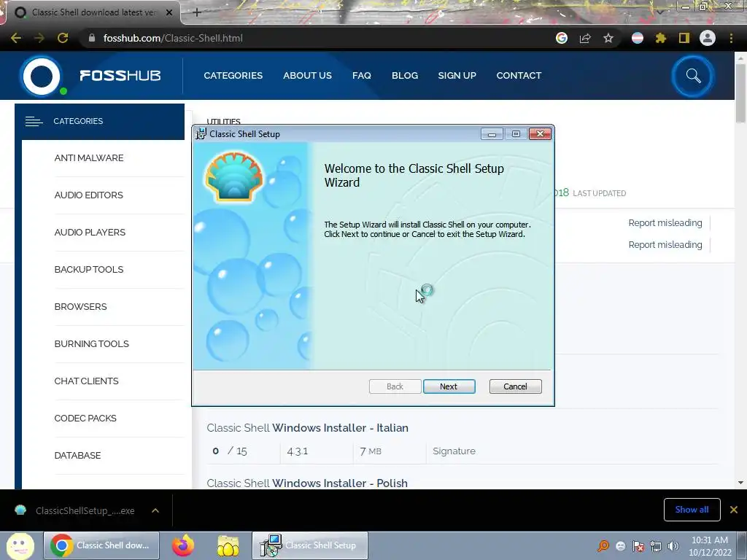Open the AUDIO PLAYERS category

tap(90, 233)
